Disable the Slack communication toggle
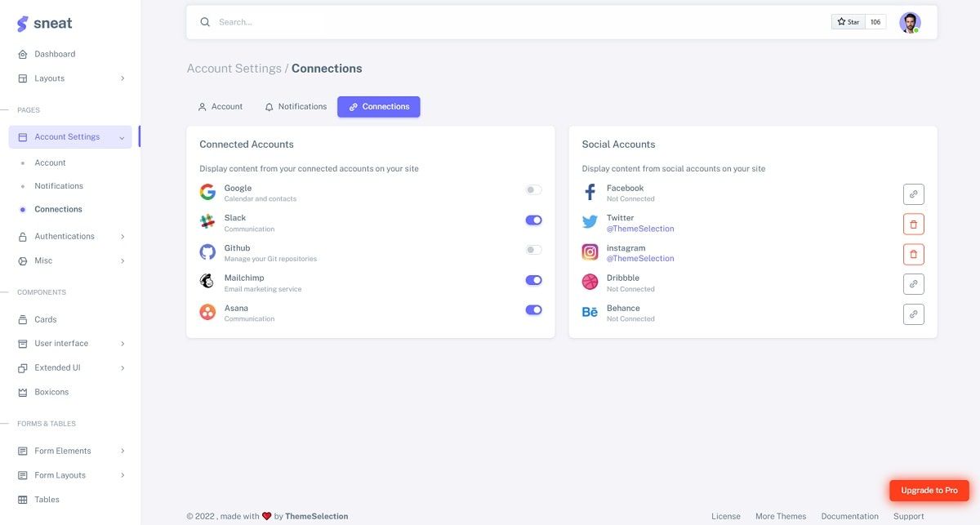 pyautogui.click(x=533, y=218)
